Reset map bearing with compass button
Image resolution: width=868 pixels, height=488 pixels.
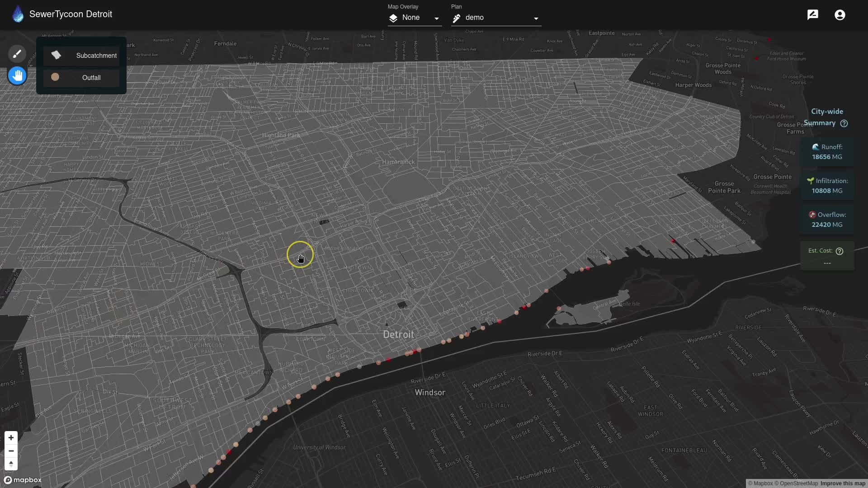(11, 464)
